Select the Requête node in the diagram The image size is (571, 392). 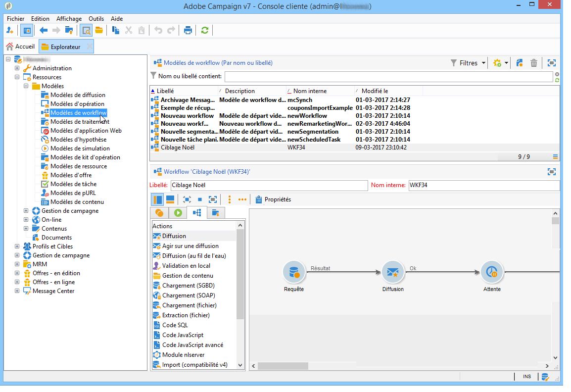(x=294, y=272)
